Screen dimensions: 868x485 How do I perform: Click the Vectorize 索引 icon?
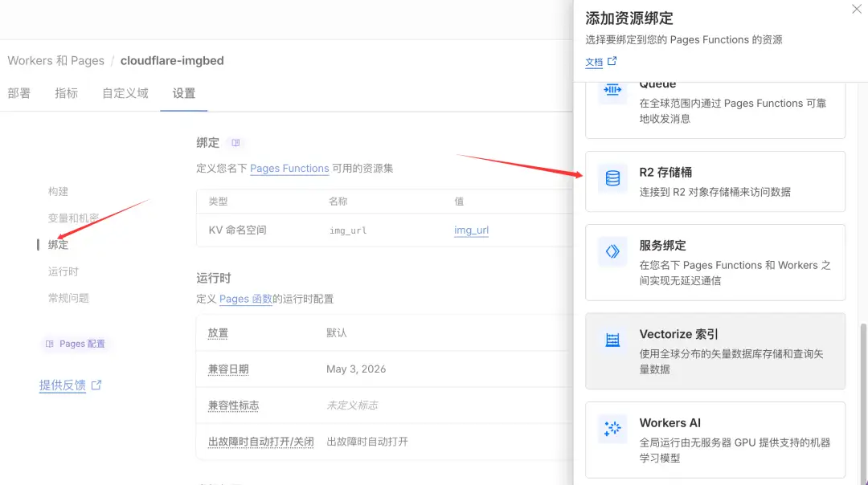[x=612, y=340]
